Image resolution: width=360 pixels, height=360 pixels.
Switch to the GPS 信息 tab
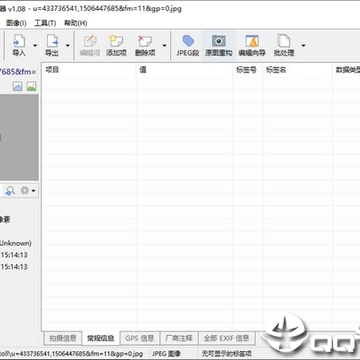click(x=140, y=338)
